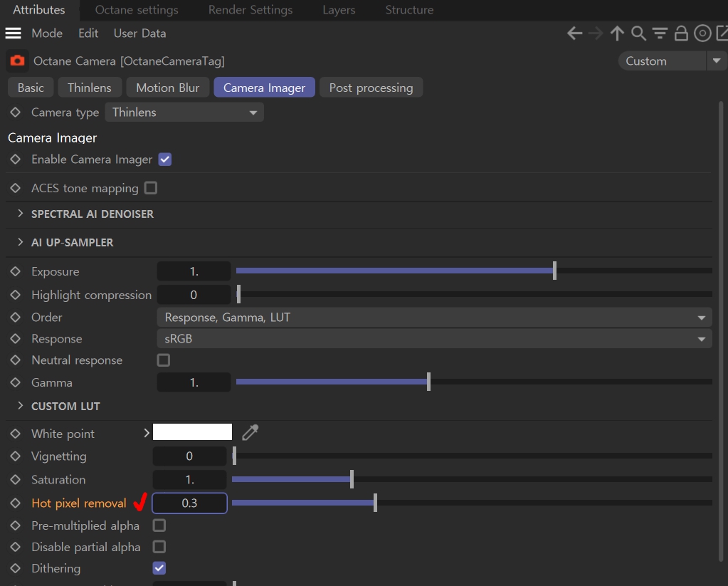Click keyframe diamond next to Saturation
The image size is (728, 586).
pos(16,479)
